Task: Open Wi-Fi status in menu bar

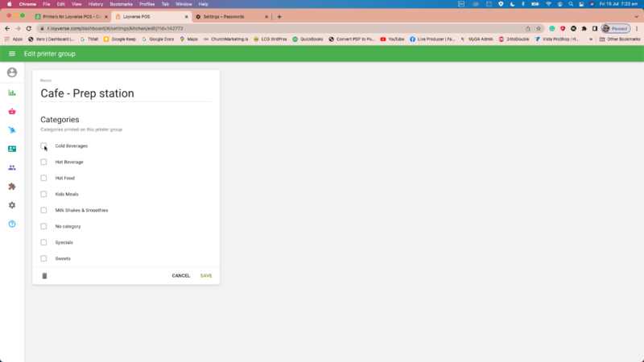Action: [548, 4]
